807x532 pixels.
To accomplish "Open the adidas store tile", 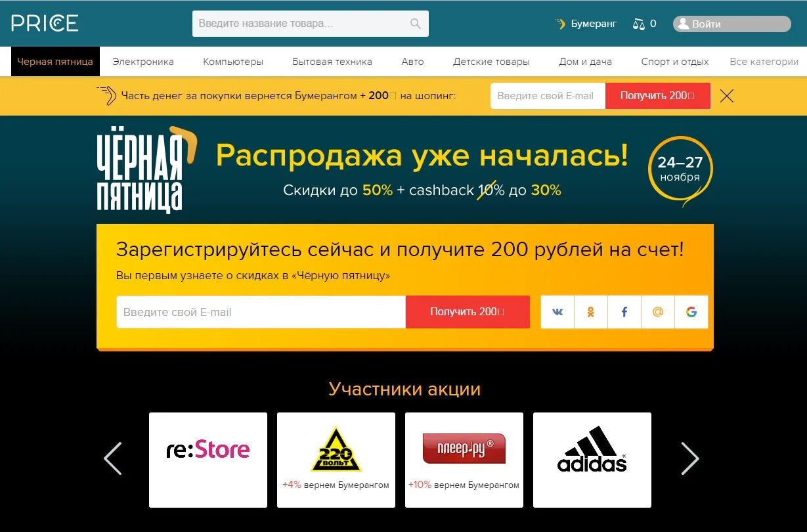I will pyautogui.click(x=592, y=460).
